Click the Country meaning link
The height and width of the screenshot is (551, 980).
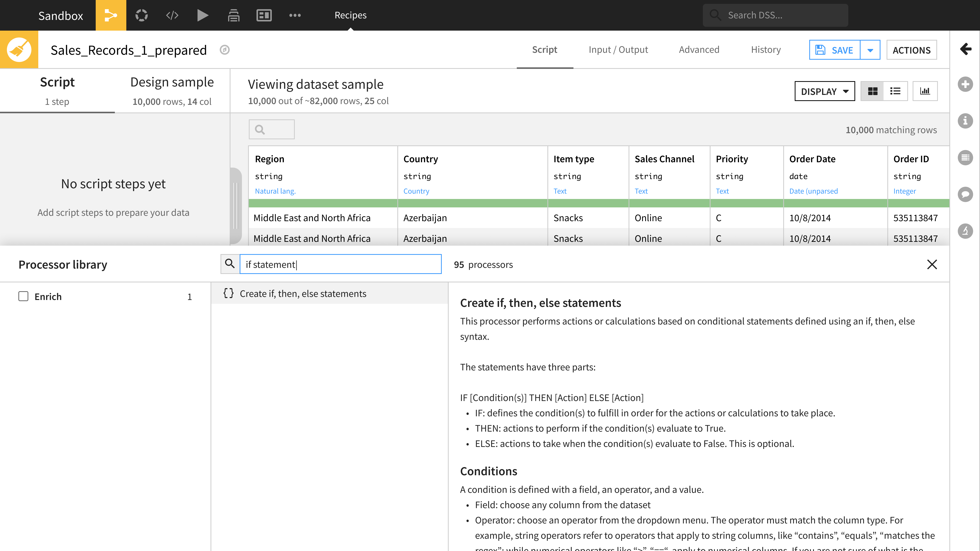pyautogui.click(x=416, y=191)
